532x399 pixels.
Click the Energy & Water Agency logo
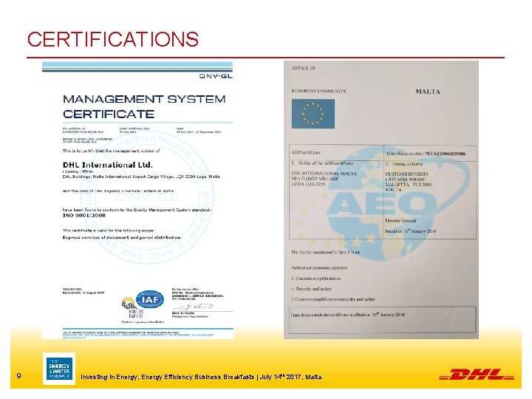[x=59, y=369]
